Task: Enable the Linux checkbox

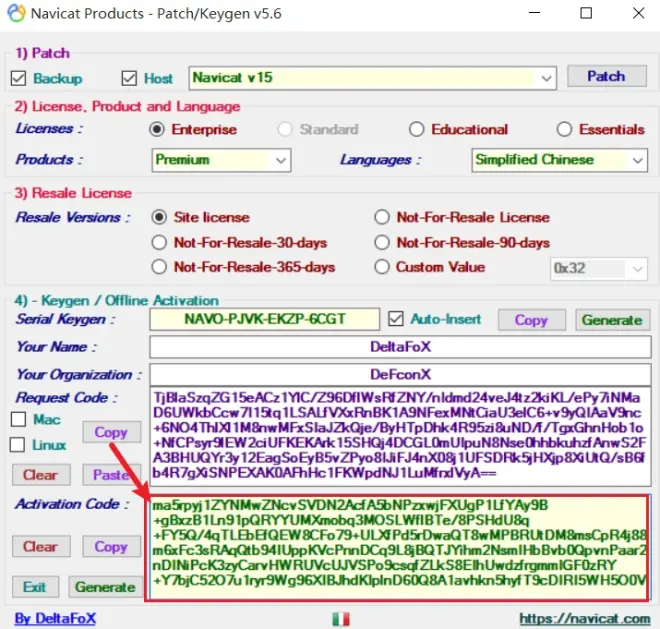Action: [x=17, y=445]
